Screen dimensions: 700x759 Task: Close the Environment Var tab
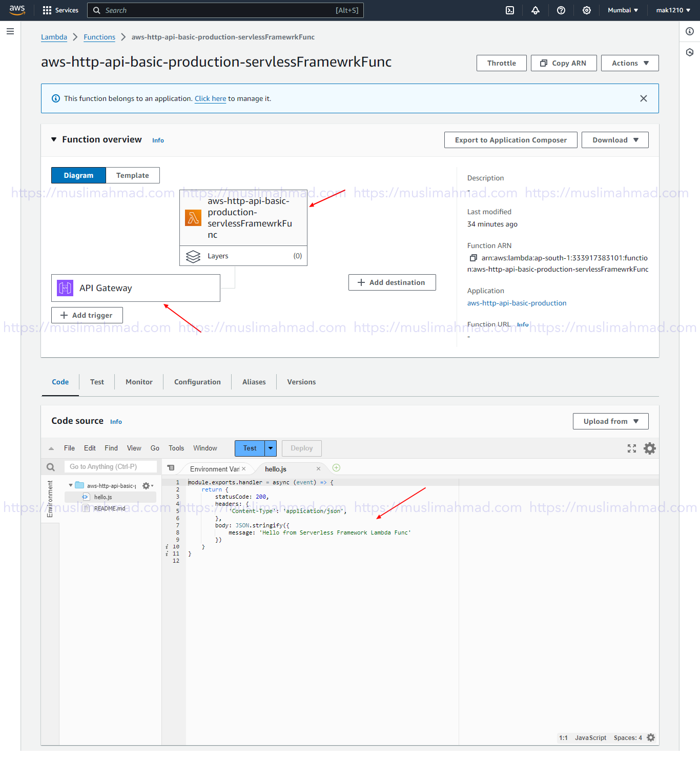coord(244,469)
